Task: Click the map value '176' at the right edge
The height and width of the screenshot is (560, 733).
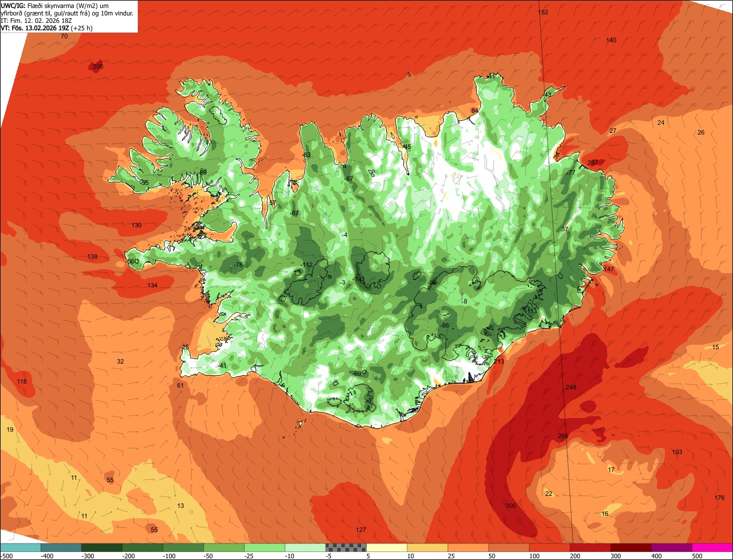Action: click(720, 498)
